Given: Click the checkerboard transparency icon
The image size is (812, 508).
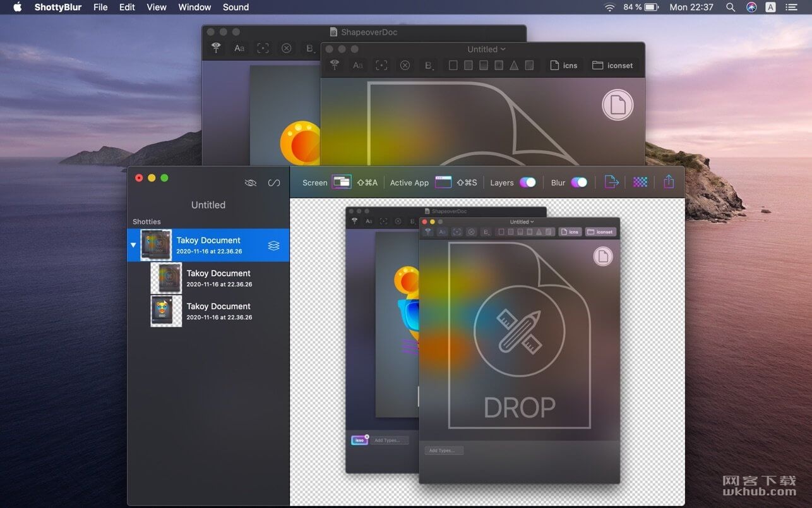Looking at the screenshot, I should [x=640, y=182].
